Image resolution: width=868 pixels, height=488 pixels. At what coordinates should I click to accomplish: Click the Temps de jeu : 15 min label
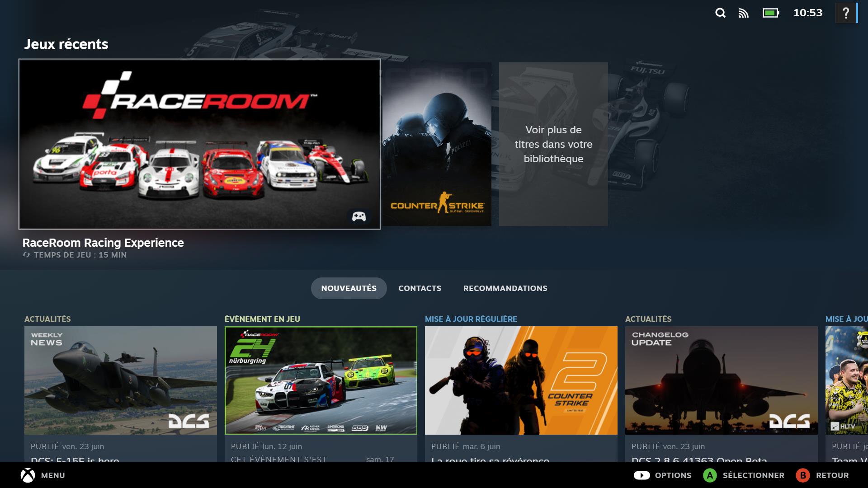click(x=80, y=255)
